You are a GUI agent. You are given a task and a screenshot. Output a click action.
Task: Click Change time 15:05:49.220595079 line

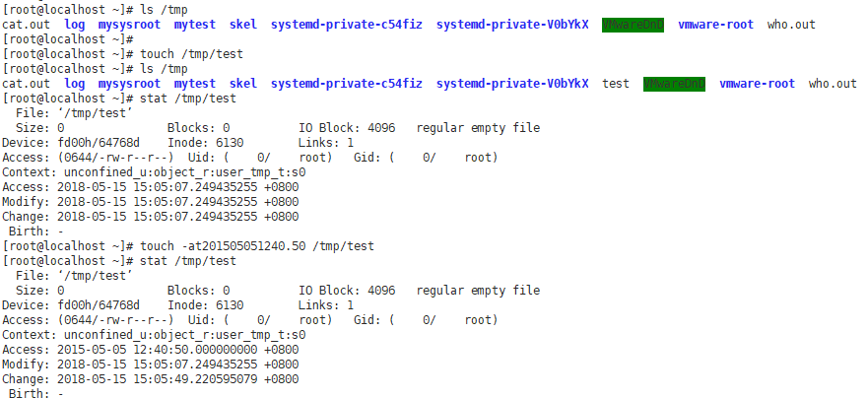coord(151,379)
